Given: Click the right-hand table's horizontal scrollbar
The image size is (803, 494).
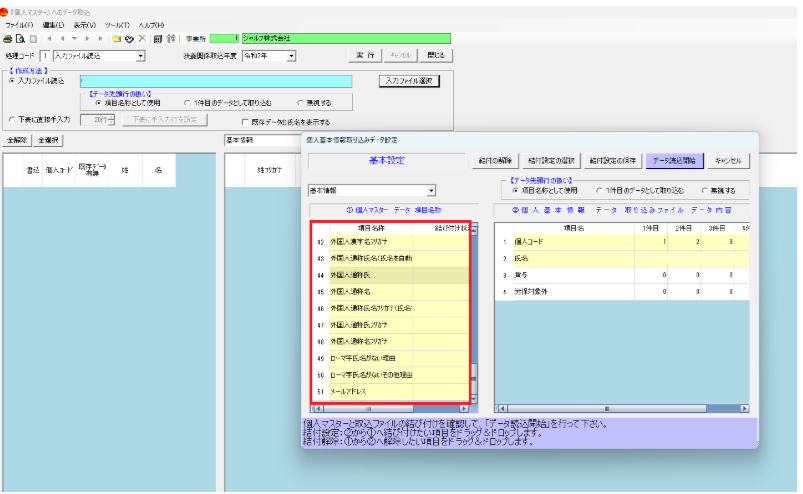Looking at the screenshot, I should pos(620,408).
